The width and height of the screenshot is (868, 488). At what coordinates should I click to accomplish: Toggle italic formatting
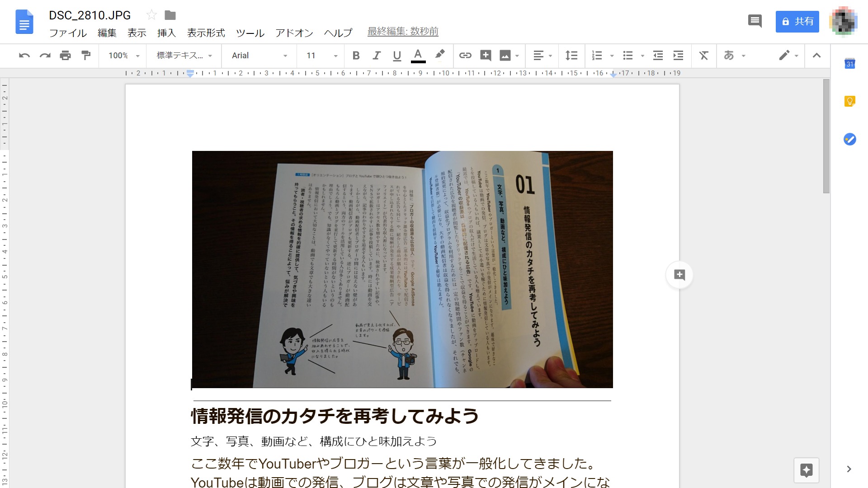pyautogui.click(x=376, y=55)
